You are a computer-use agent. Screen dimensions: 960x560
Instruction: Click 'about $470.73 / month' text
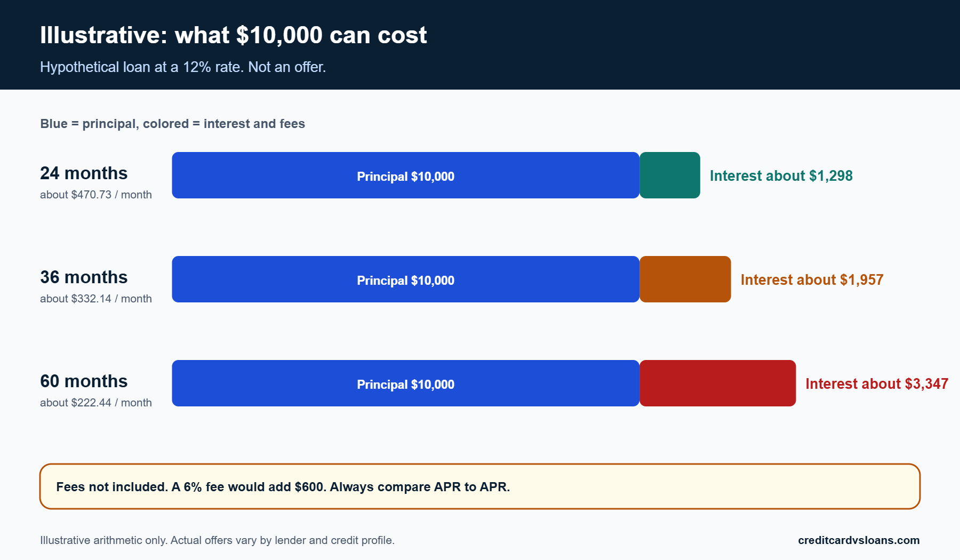pos(96,195)
